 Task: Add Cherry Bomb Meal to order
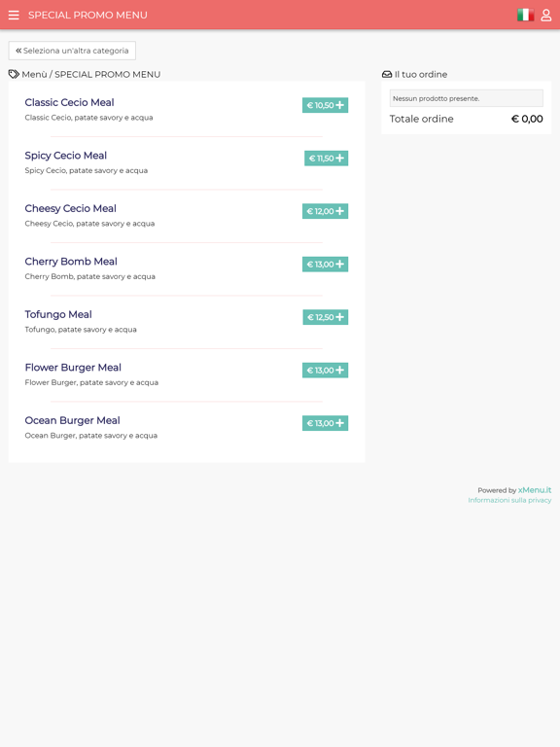(x=326, y=264)
